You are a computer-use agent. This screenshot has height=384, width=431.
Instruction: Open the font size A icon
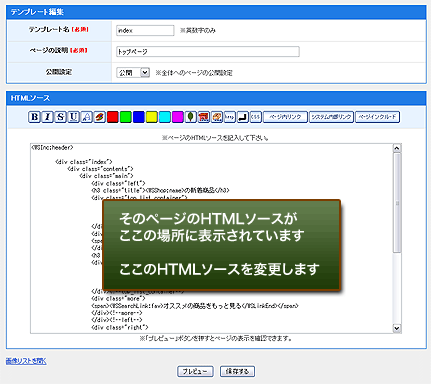86,117
